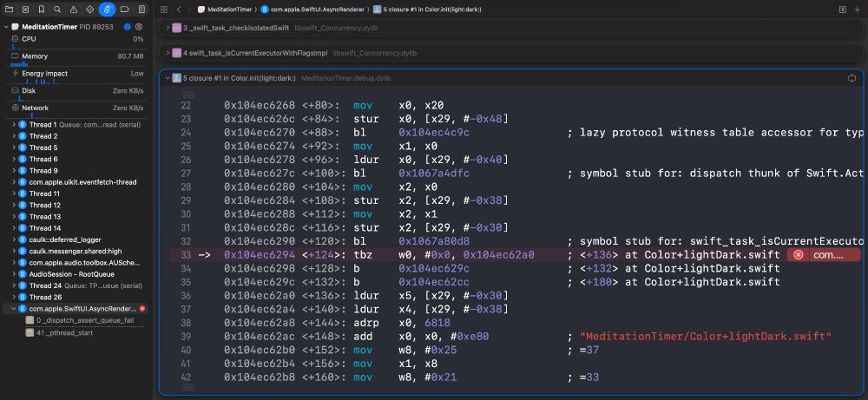Select com.apple.audio.toolbox.AUSche... thread
The image size is (868, 400).
(77, 263)
